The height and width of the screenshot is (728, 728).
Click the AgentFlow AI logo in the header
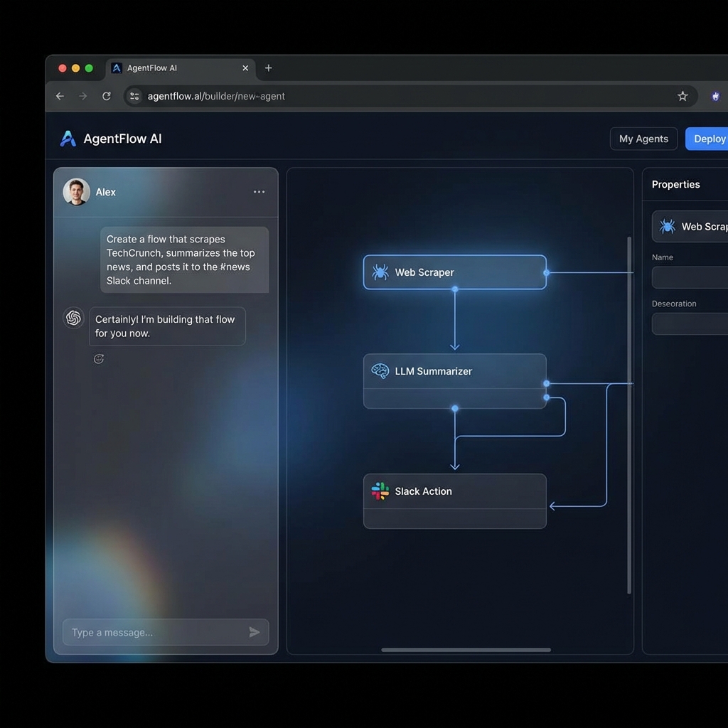pyautogui.click(x=68, y=139)
